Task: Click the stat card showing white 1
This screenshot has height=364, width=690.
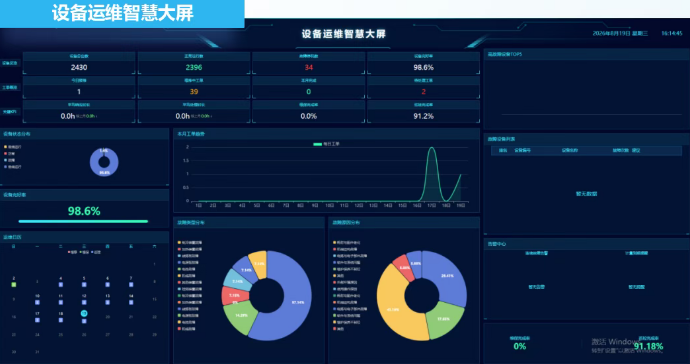Action: point(79,88)
